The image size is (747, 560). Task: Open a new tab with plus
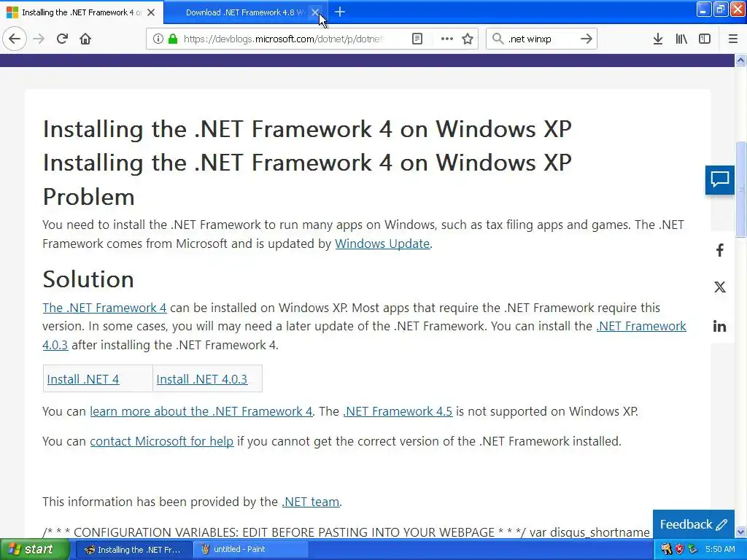(340, 12)
